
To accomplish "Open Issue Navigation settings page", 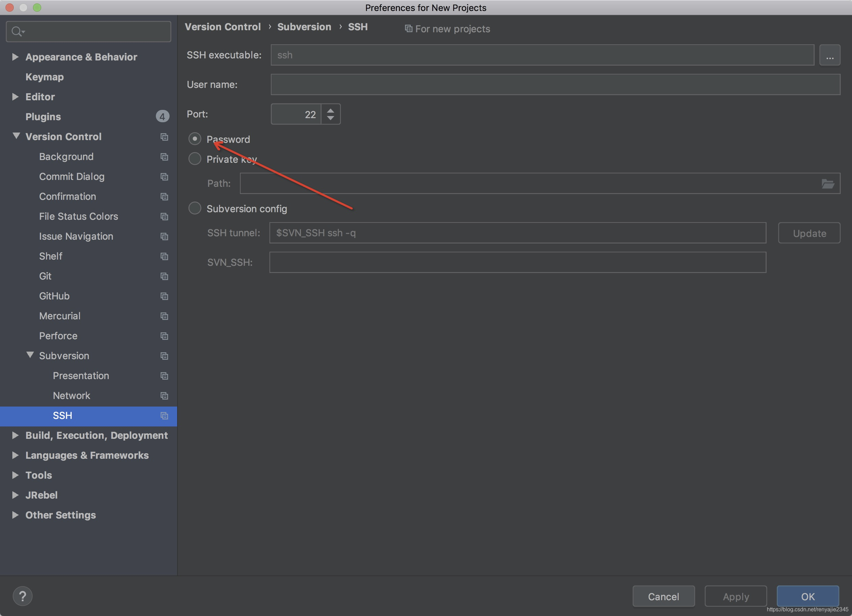I will [x=76, y=236].
